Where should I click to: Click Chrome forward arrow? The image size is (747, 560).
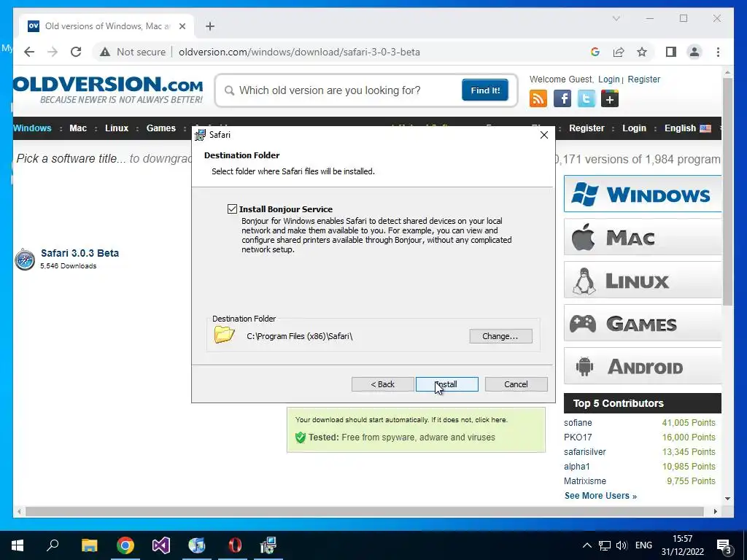pyautogui.click(x=53, y=52)
